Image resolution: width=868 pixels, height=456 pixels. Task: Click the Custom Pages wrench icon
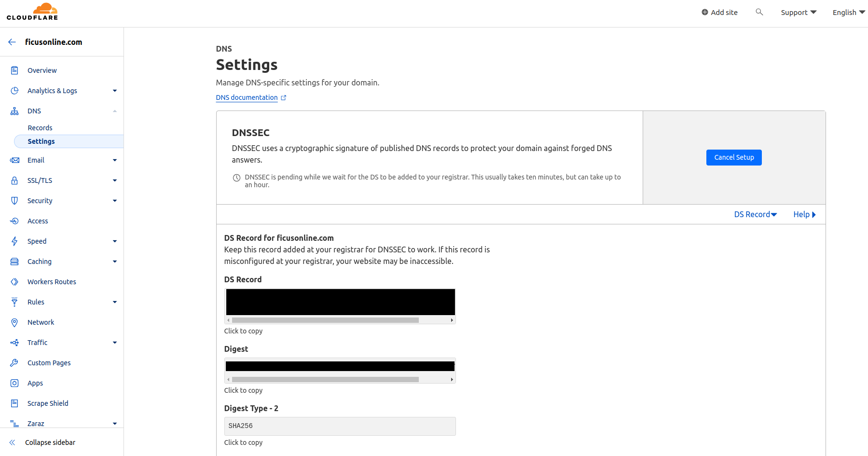click(x=14, y=363)
